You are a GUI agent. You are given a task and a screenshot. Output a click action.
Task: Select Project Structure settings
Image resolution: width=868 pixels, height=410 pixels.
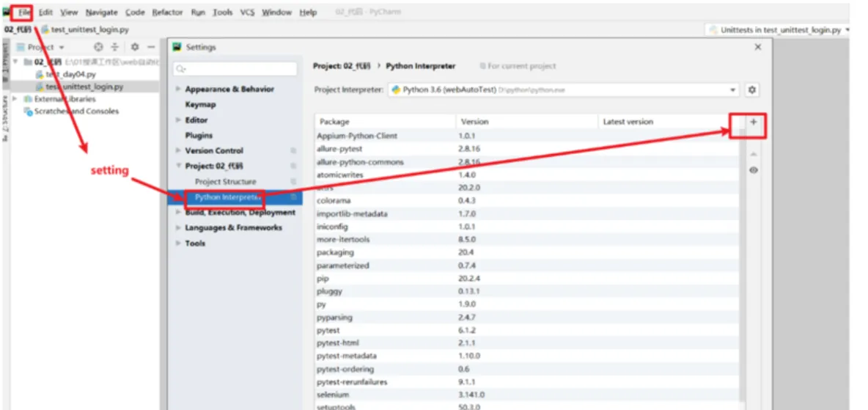[225, 182]
